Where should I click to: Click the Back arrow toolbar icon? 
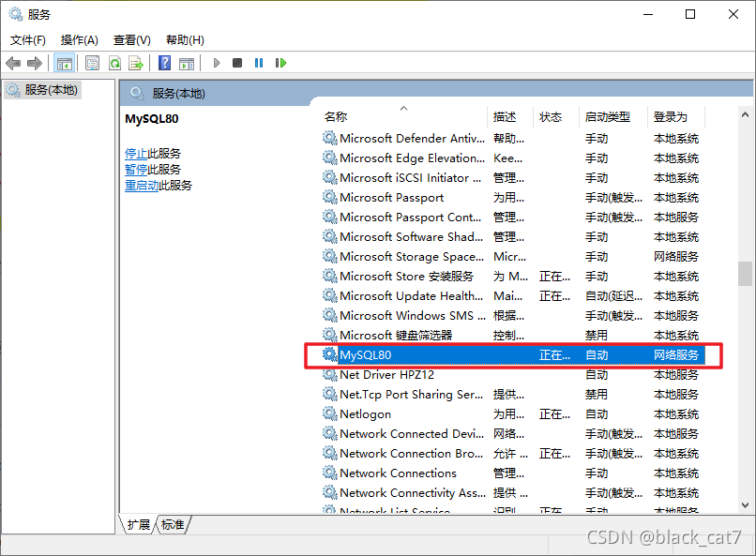point(13,63)
